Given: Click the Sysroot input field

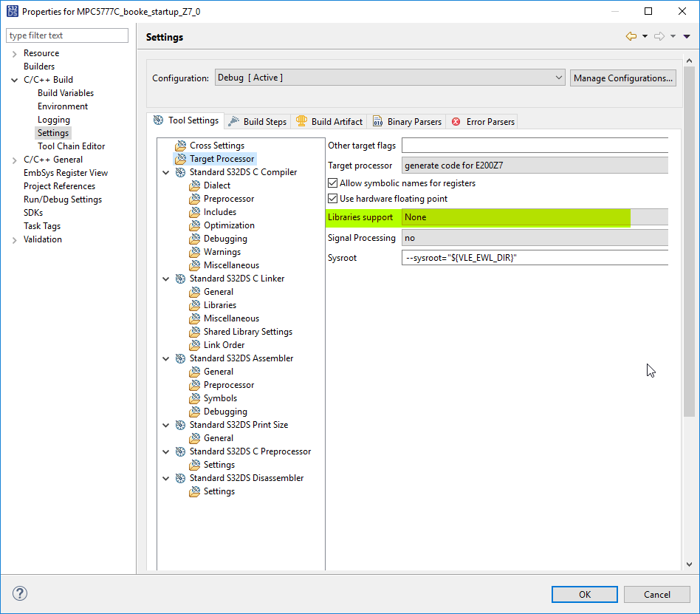Looking at the screenshot, I should pyautogui.click(x=535, y=258).
